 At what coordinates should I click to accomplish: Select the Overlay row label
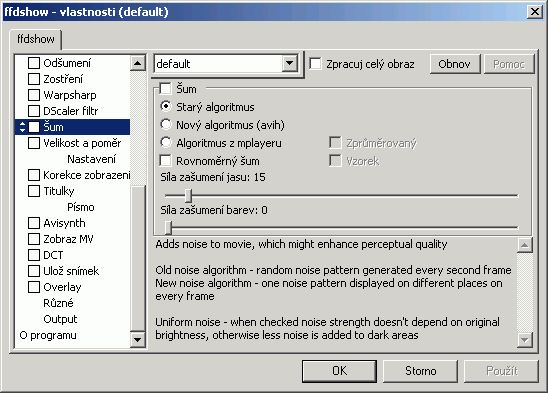pos(62,287)
